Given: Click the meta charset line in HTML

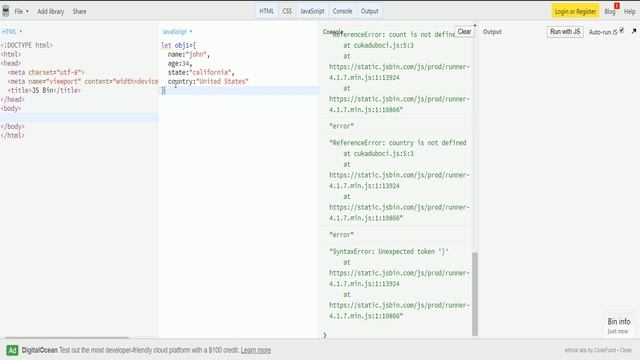Looking at the screenshot, I should coord(46,72).
